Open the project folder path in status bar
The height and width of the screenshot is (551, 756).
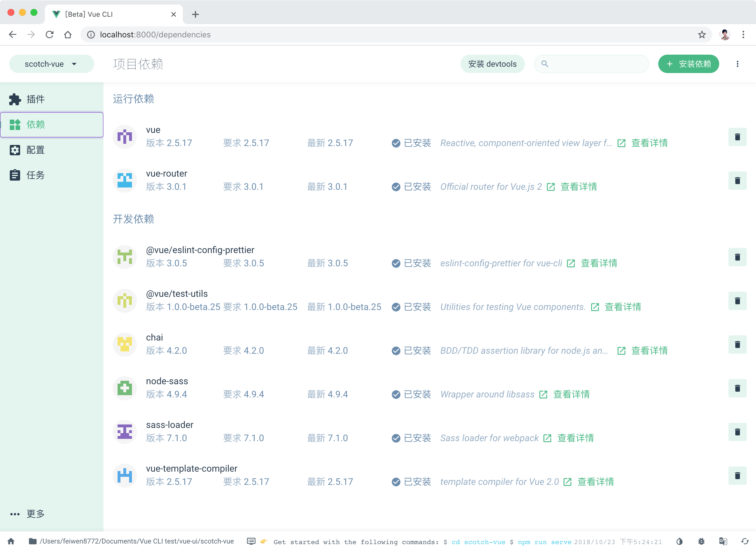tap(131, 541)
